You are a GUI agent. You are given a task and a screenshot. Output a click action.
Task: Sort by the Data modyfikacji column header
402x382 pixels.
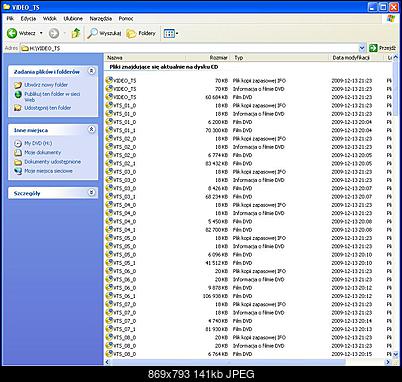[357, 58]
